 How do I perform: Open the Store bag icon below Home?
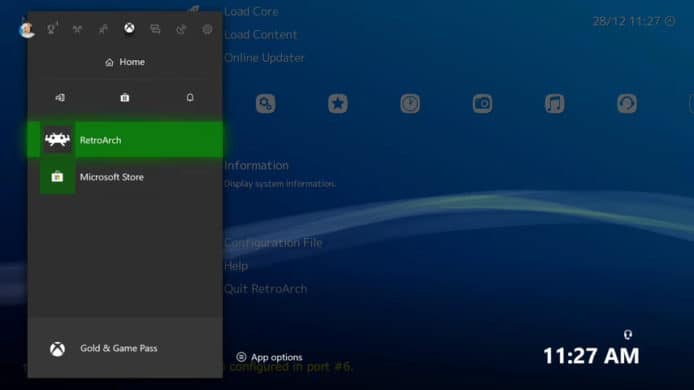pos(125,97)
